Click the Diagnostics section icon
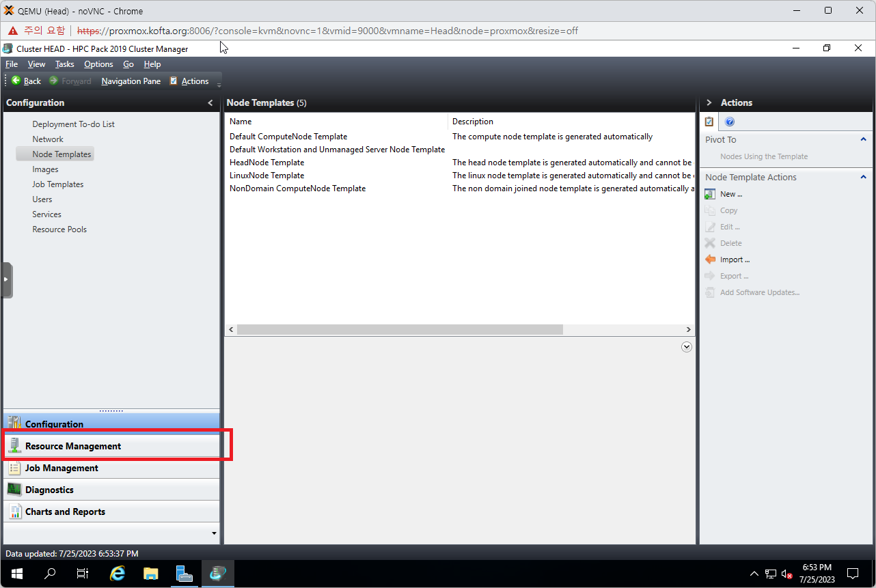 pos(14,490)
